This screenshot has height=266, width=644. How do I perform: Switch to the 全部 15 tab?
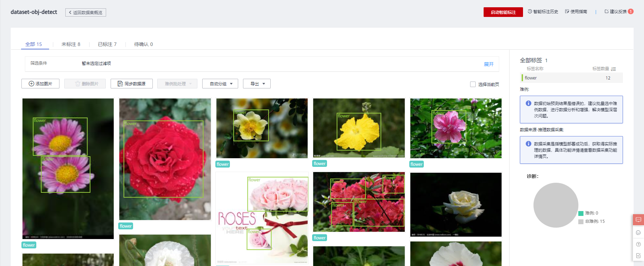(x=34, y=44)
